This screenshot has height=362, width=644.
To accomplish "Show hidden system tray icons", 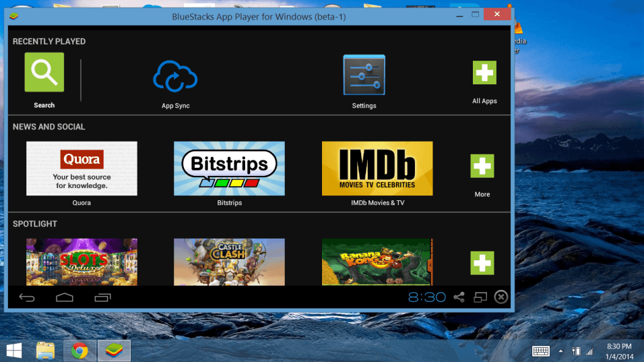I will [560, 351].
